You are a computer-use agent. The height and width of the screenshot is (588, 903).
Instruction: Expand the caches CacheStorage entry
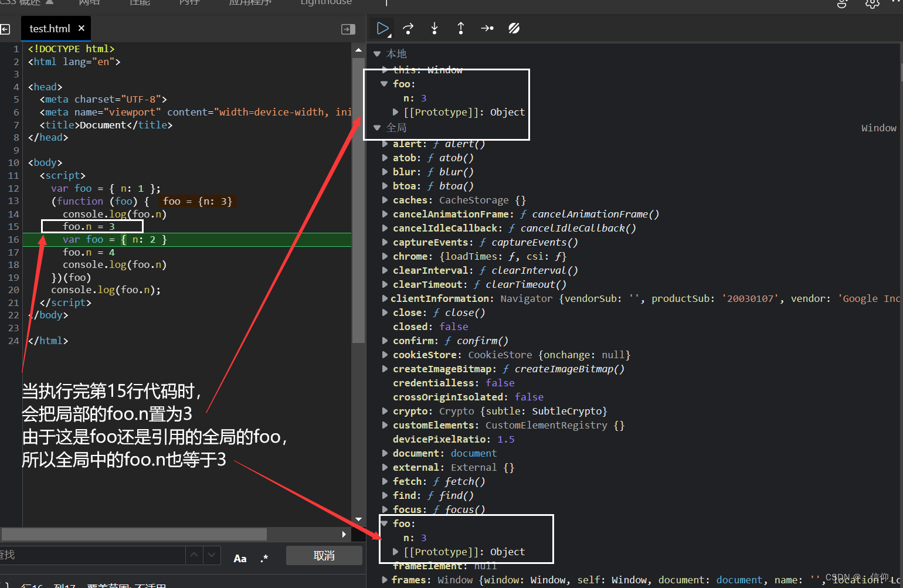[x=385, y=200]
